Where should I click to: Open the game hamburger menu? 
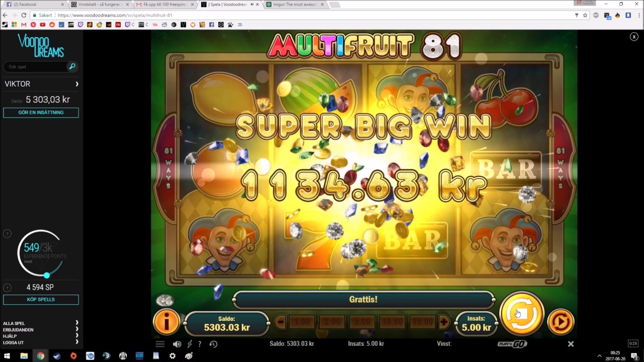point(160,344)
